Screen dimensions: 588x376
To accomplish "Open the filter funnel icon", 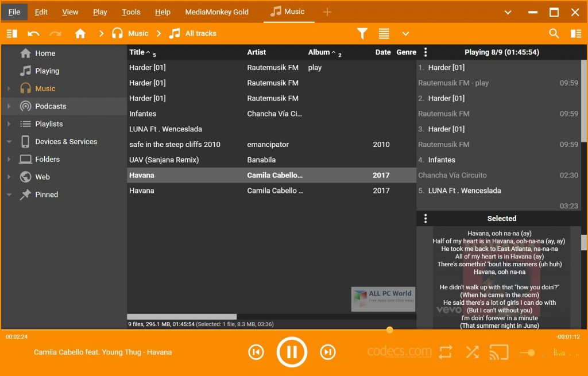I will [x=362, y=34].
